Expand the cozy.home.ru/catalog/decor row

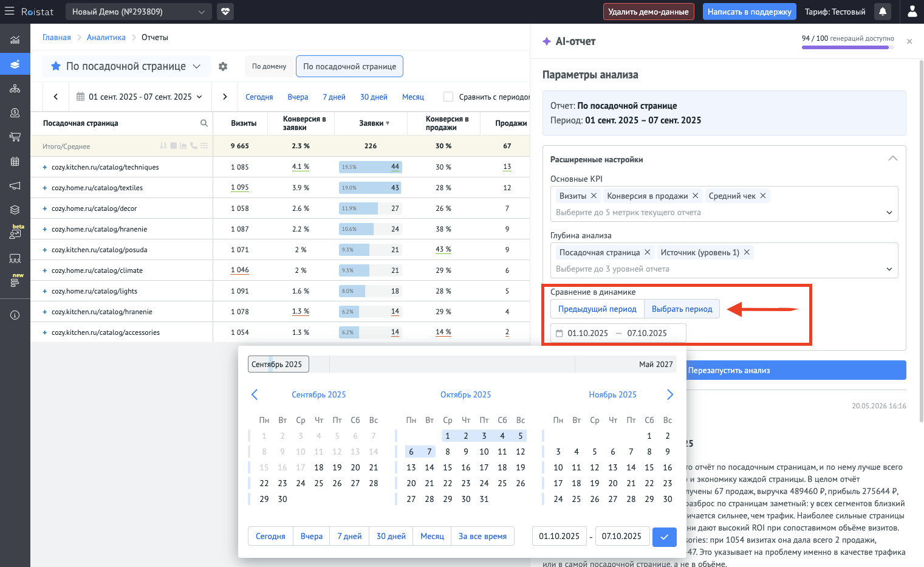[44, 208]
